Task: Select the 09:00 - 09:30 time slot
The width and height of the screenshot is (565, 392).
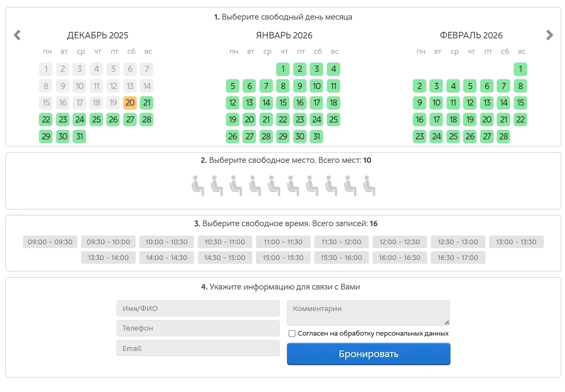Action: pos(50,242)
